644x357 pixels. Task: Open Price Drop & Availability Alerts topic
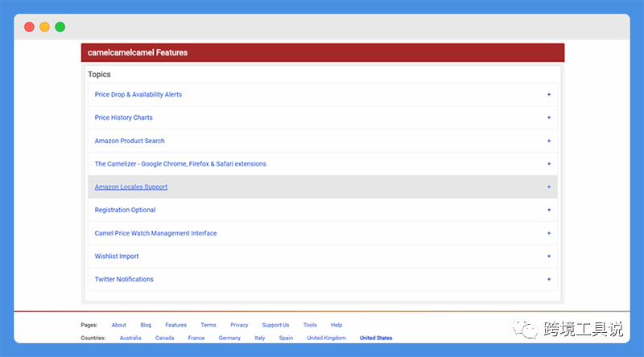pyautogui.click(x=138, y=94)
